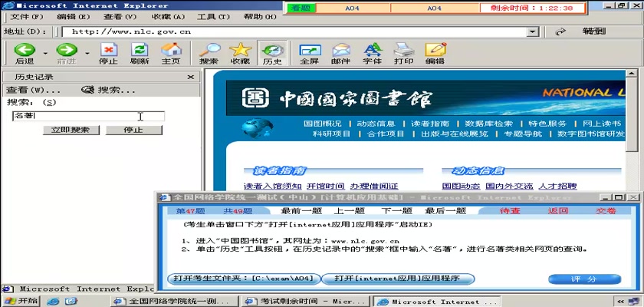This screenshot has width=644, height=307.
Task: Toggle the History (历史) toolbar button
Action: (272, 54)
